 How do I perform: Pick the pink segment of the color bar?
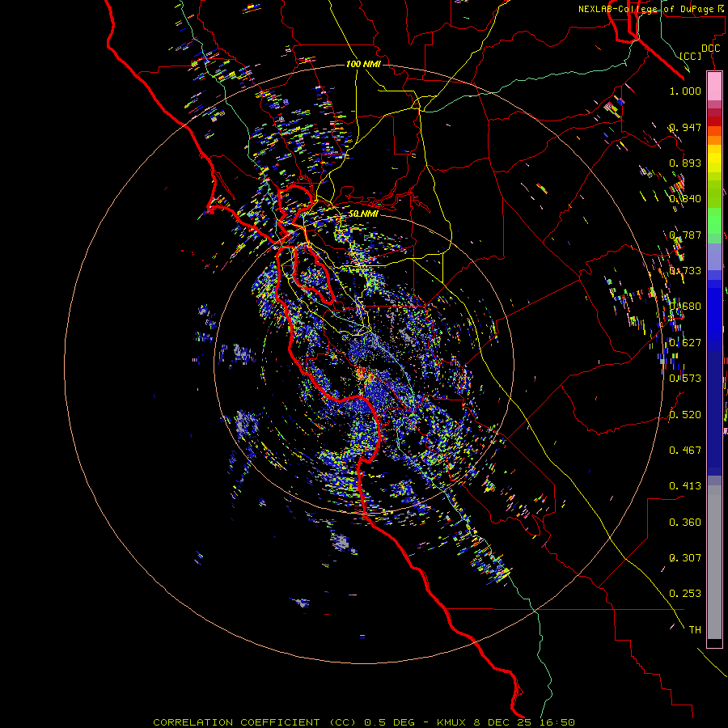click(714, 86)
